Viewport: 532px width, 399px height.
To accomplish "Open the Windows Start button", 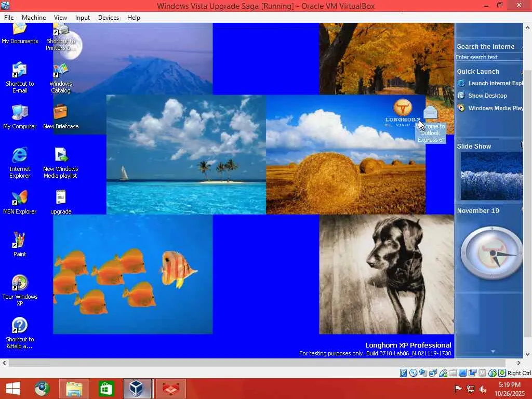I will [x=13, y=389].
